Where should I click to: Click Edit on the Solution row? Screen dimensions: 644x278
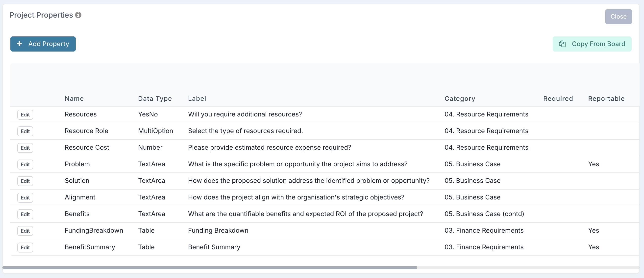25,181
